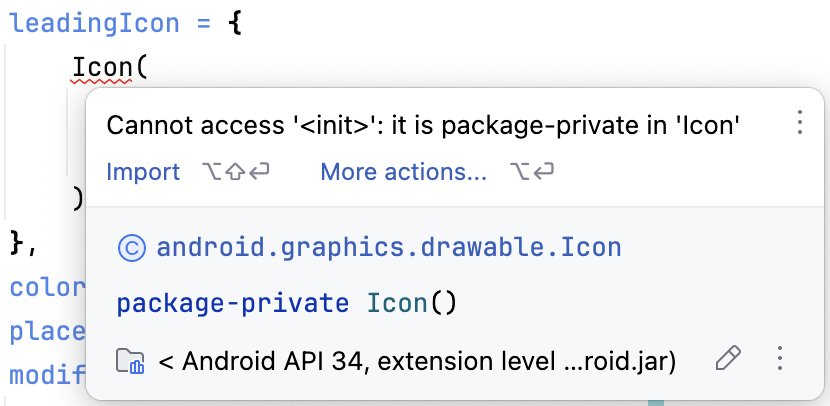
Task: Open More actions… quick-fix list
Action: pos(403,172)
